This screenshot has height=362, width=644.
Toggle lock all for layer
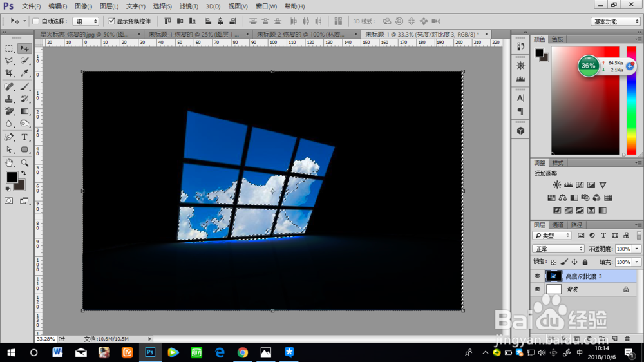tap(585, 262)
